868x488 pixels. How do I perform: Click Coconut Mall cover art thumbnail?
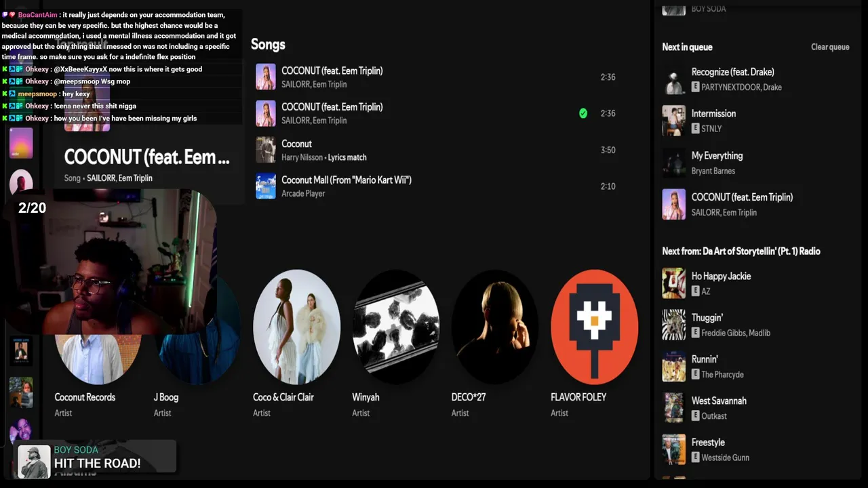point(266,186)
